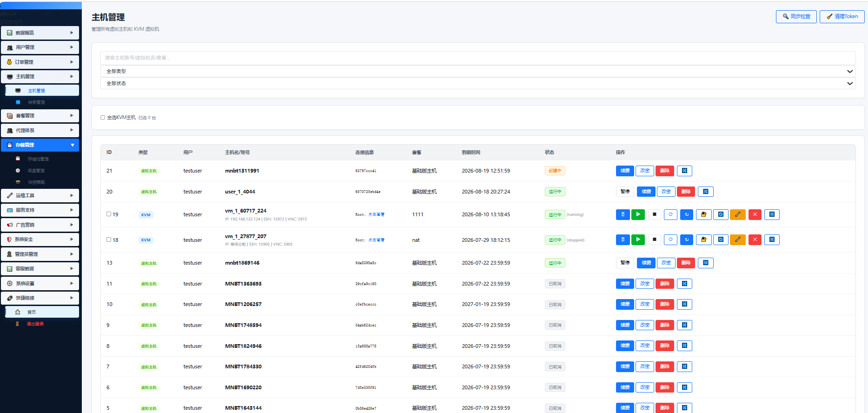
Task: Click the shuffle transfer icon for host mnbt1311991
Action: tap(684, 171)
